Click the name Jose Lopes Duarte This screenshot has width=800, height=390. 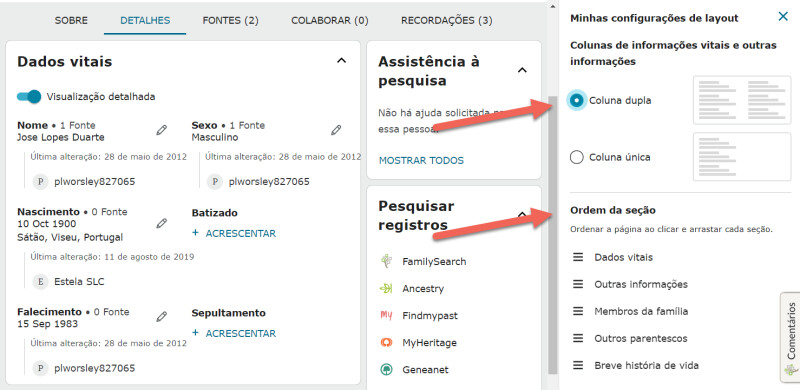61,137
